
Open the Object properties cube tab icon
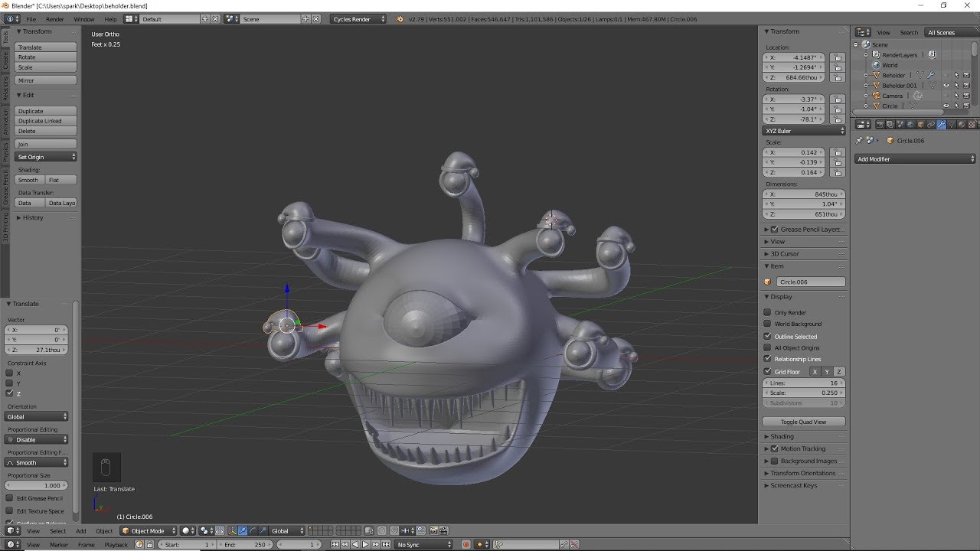[x=921, y=125]
